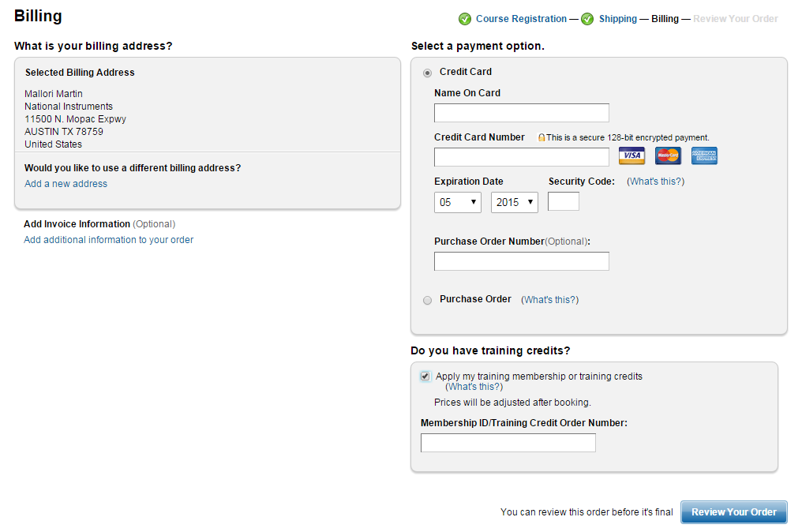802x532 pixels.
Task: Open Add additional information to your order
Action: 108,240
